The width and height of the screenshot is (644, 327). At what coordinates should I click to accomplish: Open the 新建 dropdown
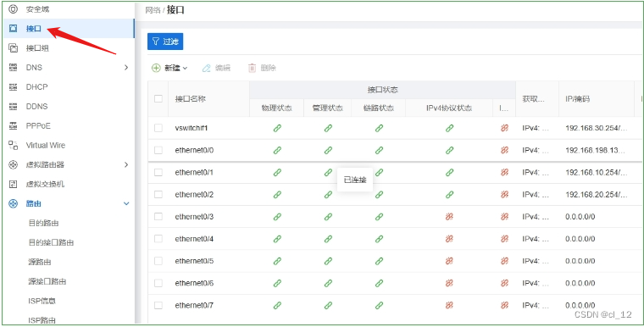point(169,68)
